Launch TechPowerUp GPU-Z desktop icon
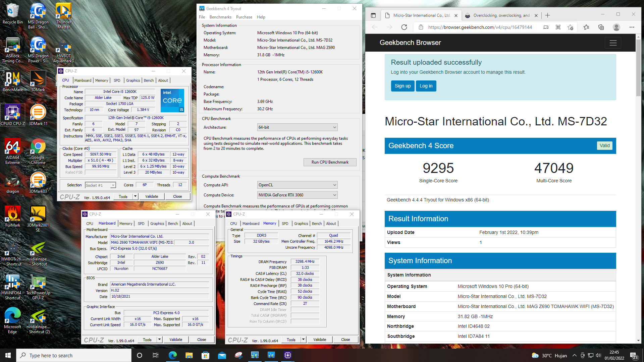 38,287
